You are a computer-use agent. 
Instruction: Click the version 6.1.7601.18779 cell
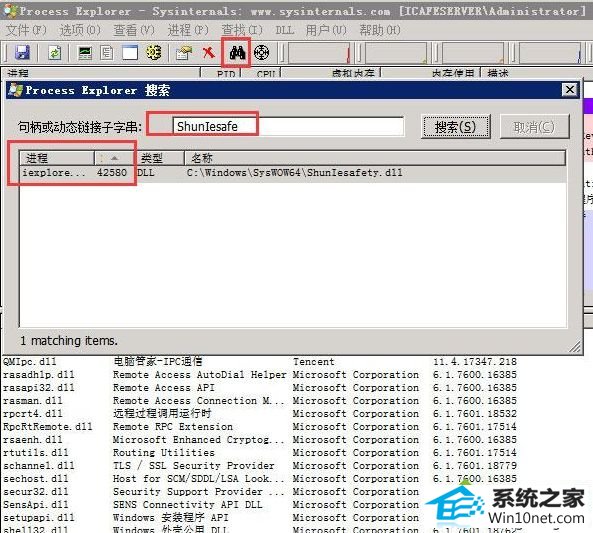pyautogui.click(x=475, y=465)
